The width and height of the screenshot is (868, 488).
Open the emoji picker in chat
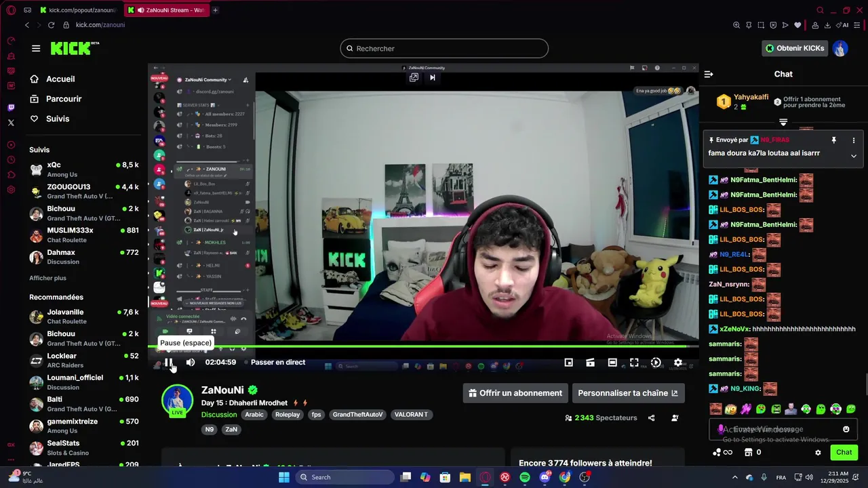point(846,429)
